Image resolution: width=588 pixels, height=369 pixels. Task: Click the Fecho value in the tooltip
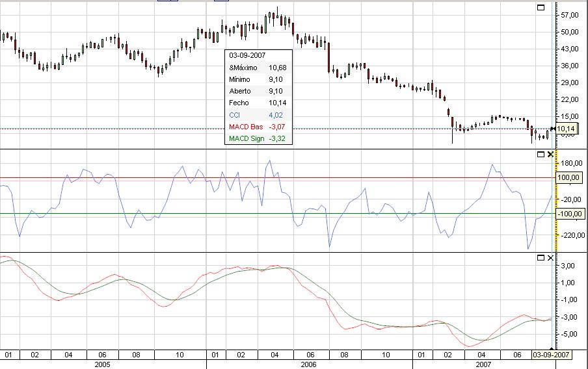pos(278,103)
